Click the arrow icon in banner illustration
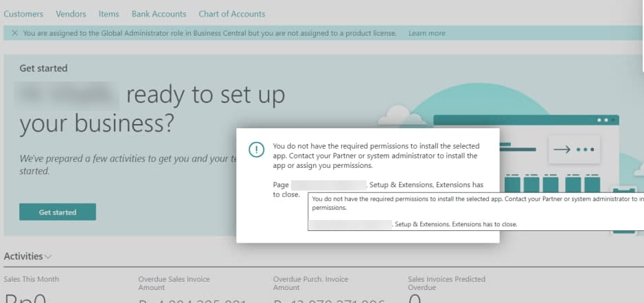This screenshot has width=644, height=303. point(562,149)
